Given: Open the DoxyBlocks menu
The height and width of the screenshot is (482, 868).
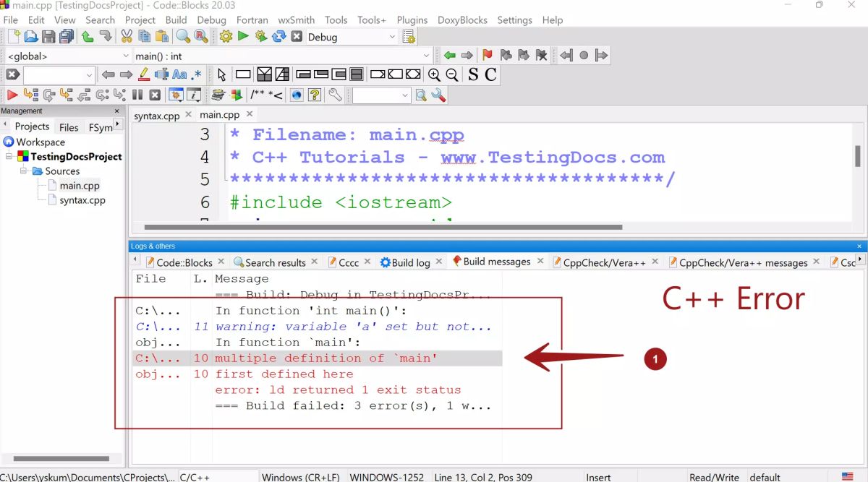Looking at the screenshot, I should click(x=462, y=20).
